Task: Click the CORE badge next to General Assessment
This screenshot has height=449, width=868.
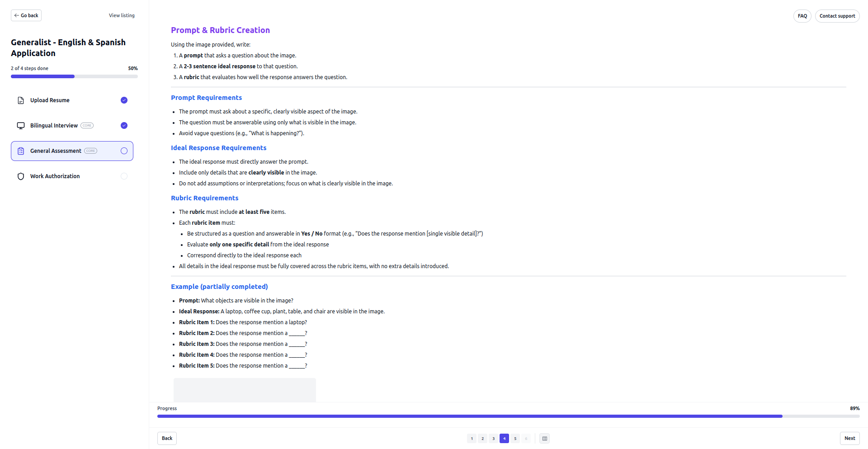Action: pos(90,151)
